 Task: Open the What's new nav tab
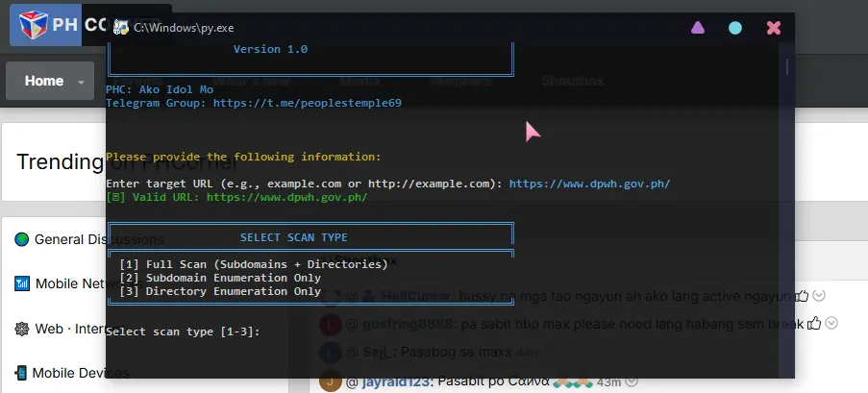251,82
